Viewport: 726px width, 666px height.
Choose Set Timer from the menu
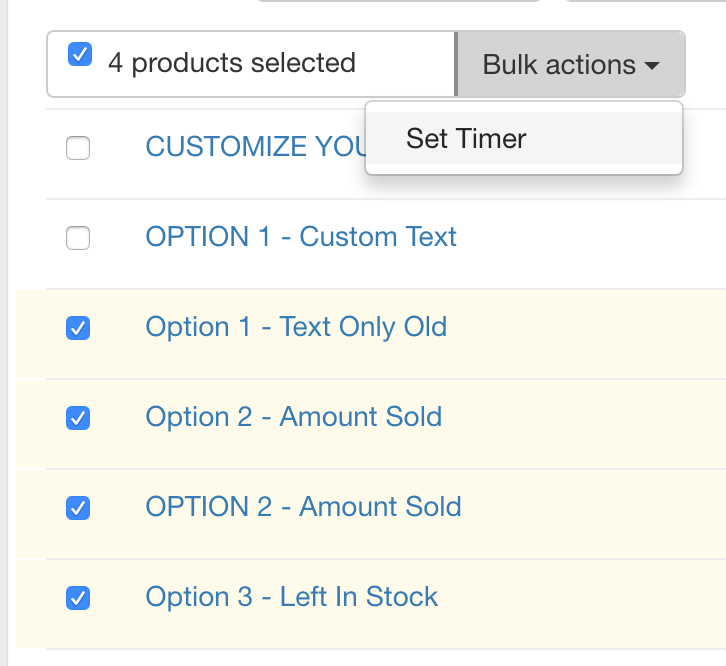(466, 138)
